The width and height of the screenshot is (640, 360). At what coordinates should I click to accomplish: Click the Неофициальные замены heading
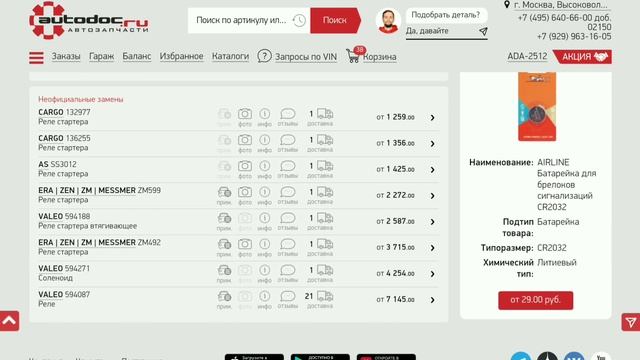click(81, 99)
